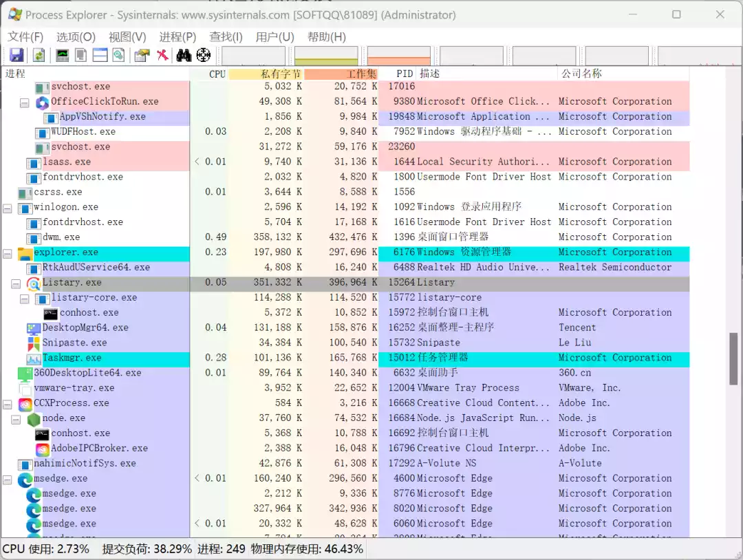Screen dimensions: 743x560
Task: Sort by the 公司名称 column header
Action: [623, 74]
